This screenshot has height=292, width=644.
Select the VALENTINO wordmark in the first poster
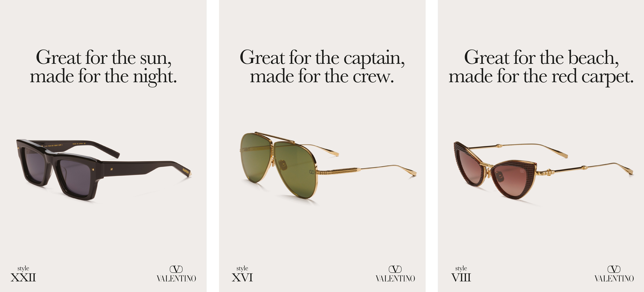click(x=176, y=278)
